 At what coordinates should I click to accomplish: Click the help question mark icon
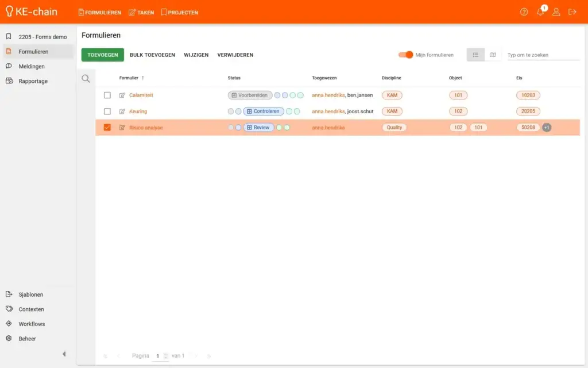[x=524, y=12]
